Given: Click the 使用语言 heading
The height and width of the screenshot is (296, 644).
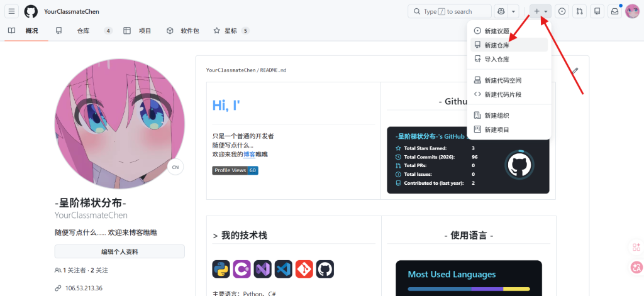Looking at the screenshot, I should click(469, 235).
